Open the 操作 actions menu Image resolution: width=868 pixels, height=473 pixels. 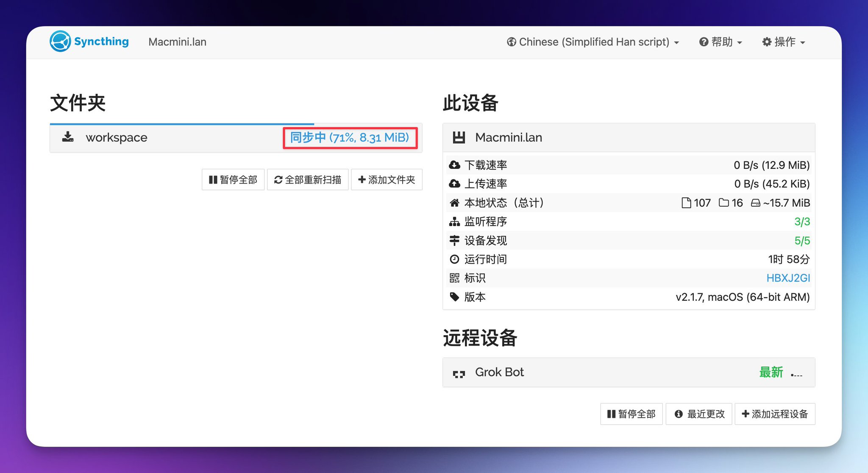(783, 42)
